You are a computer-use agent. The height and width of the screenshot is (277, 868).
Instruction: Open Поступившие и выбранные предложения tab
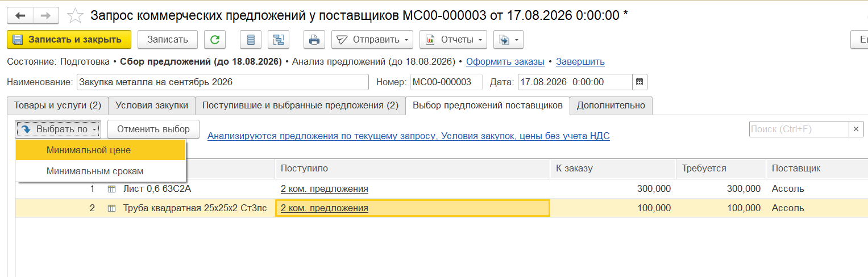300,106
